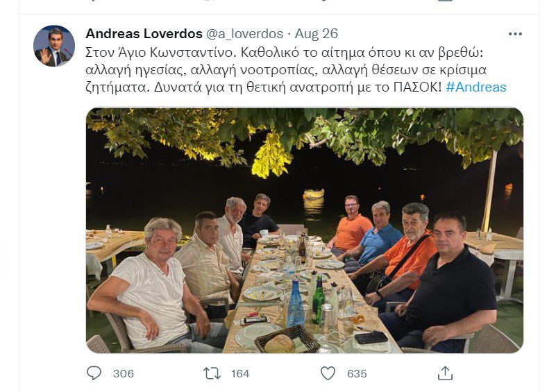Click the 306 replies count
The width and height of the screenshot is (556, 392).
click(x=124, y=373)
